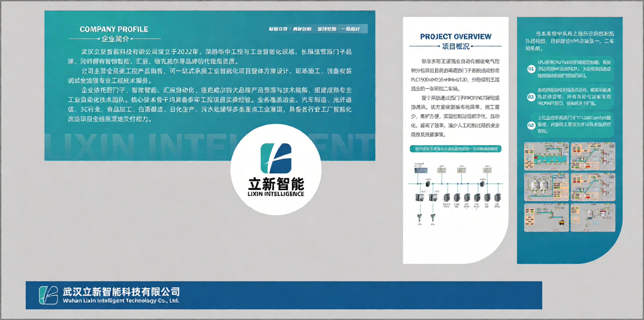Screen dimensions: 644x320
Task: Click the green caption bar above topology diagram
Action: click(x=455, y=149)
